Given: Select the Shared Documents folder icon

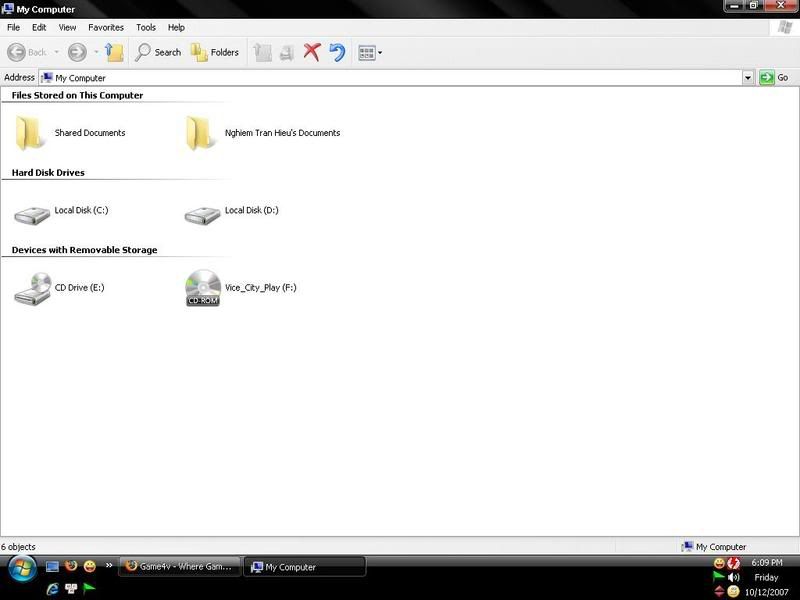Looking at the screenshot, I should 30,133.
